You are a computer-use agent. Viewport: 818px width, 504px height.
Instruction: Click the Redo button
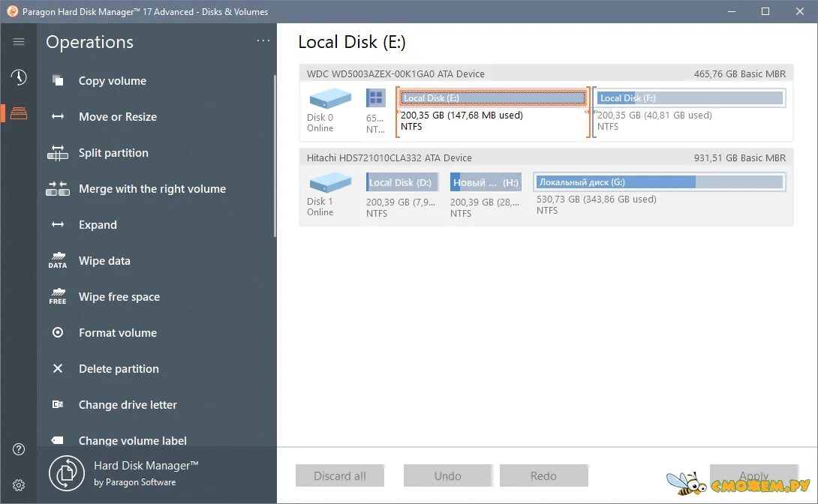point(543,475)
